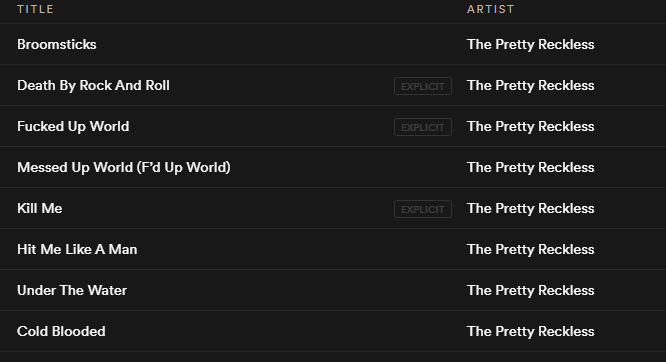Select the Cold Blooded track title
Screen dimensions: 666x362
coord(61,331)
